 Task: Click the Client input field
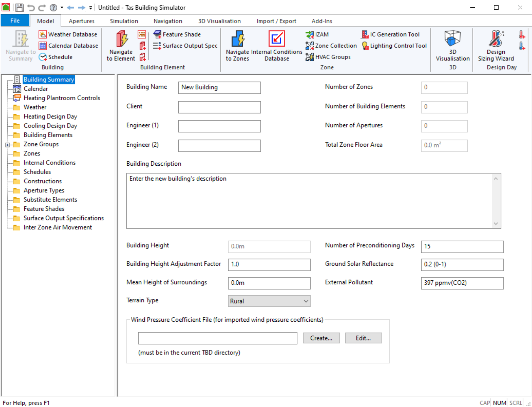click(219, 107)
